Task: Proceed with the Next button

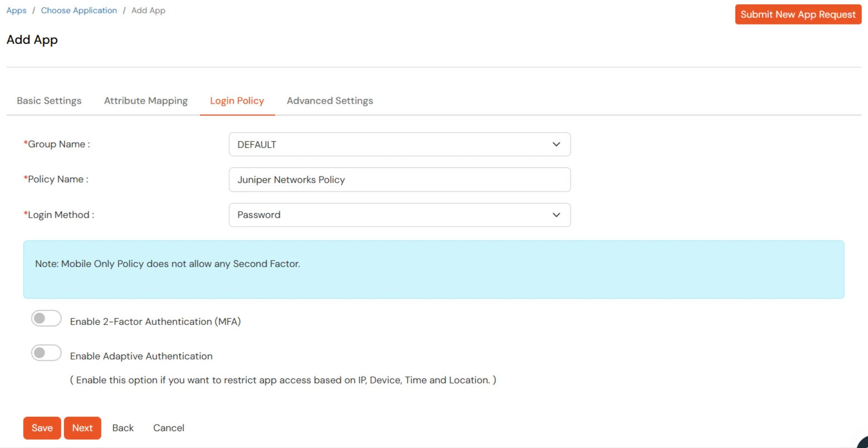Action: click(x=82, y=428)
